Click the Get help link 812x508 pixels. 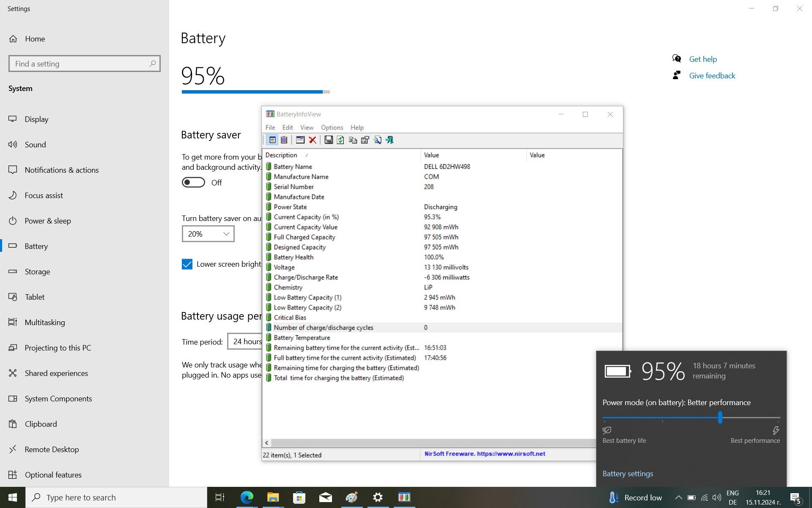click(703, 59)
